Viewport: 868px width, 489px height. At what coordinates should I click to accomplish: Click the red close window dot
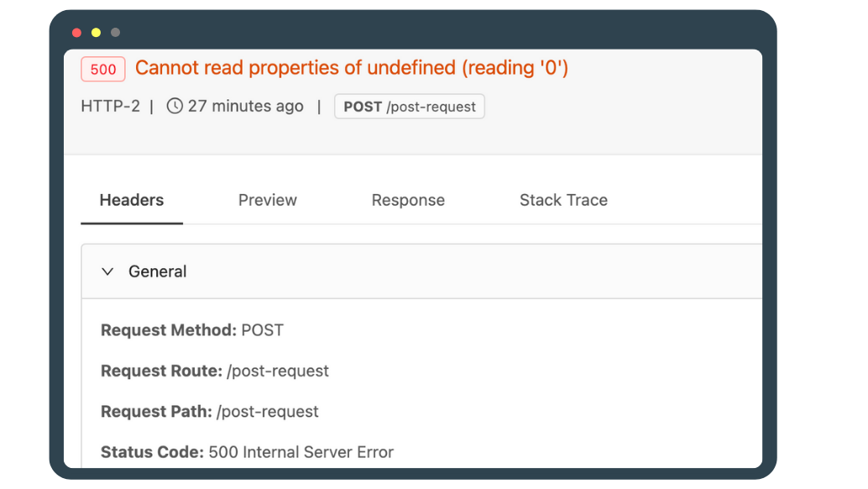[77, 33]
